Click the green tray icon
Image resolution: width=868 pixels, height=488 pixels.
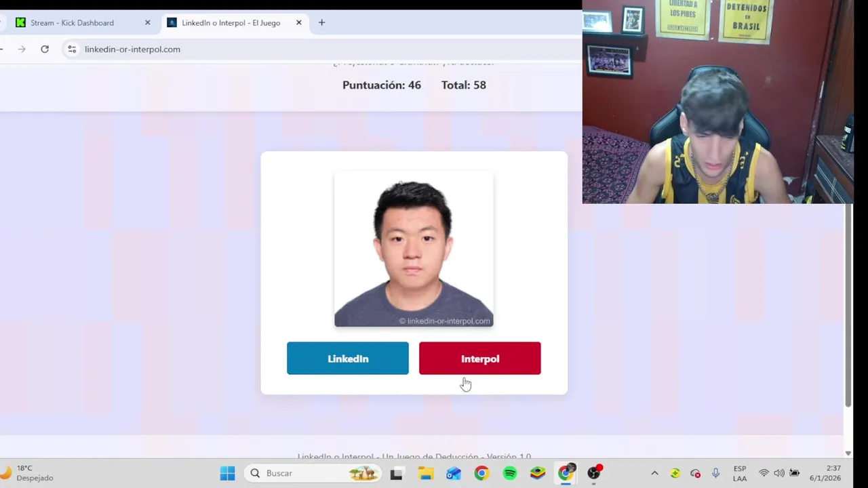[675, 473]
